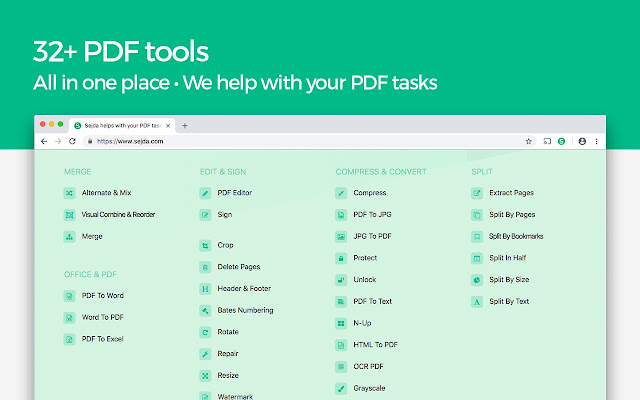640x400 pixels.
Task: Open the PDF To Word link
Action: [102, 296]
